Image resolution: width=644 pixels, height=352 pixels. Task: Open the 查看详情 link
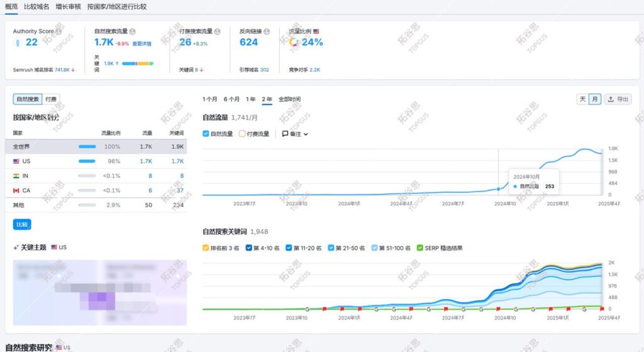coord(142,43)
